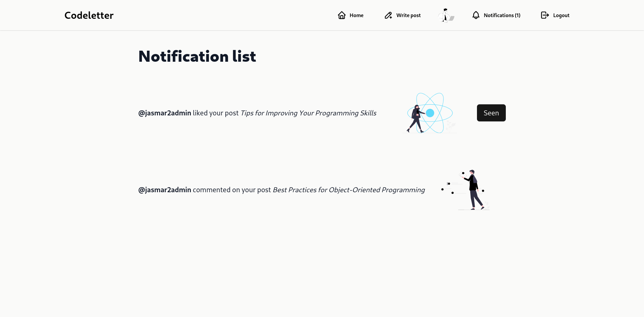Click the Notification list heading
The height and width of the screenshot is (317, 644).
(197, 56)
